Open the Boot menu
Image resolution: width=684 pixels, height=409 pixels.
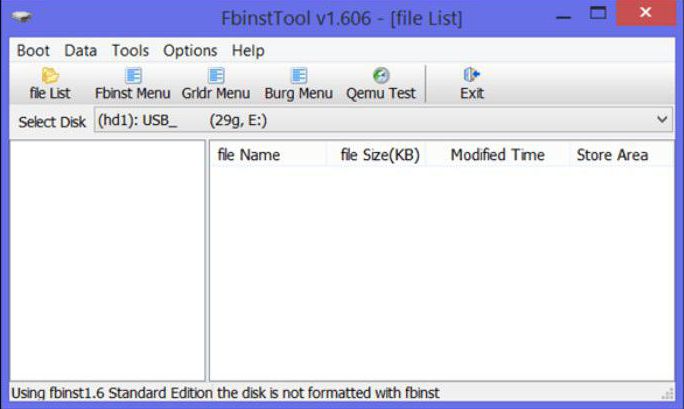(x=33, y=51)
